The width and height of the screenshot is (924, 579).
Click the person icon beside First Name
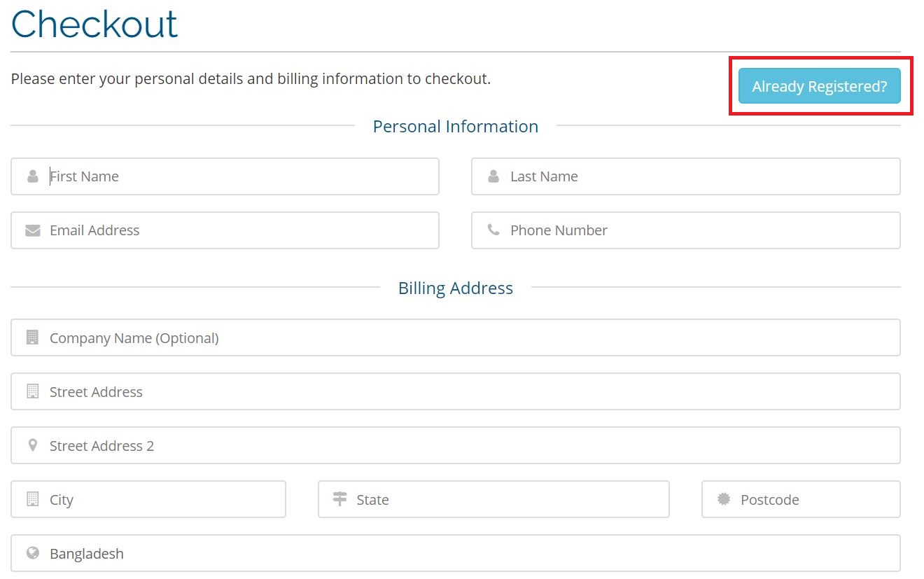coord(32,176)
